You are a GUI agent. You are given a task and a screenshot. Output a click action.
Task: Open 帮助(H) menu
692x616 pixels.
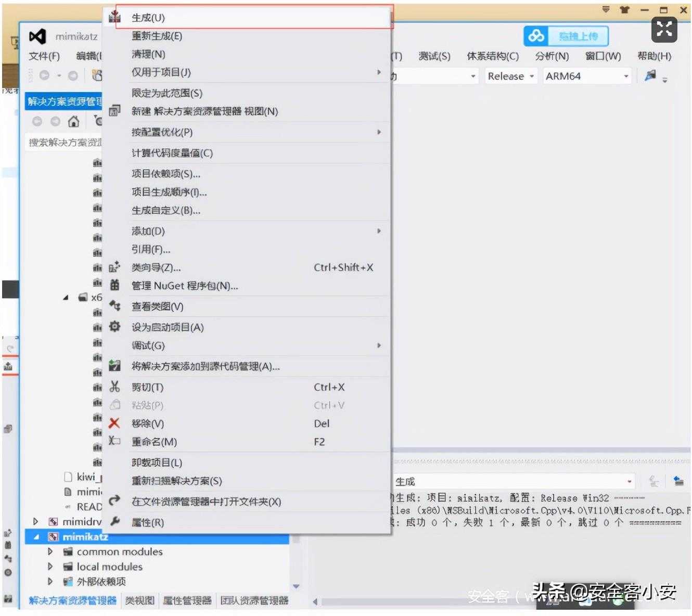[x=654, y=56]
